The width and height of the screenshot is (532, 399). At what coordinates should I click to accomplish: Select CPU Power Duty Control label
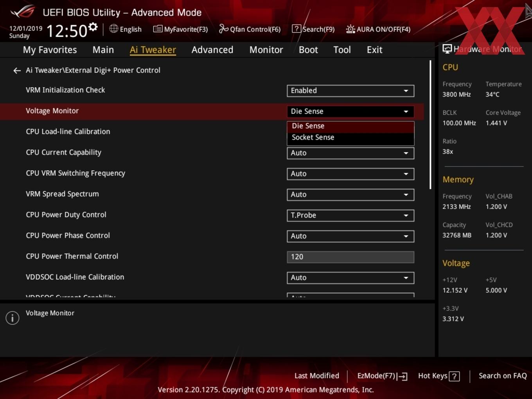pyautogui.click(x=66, y=215)
